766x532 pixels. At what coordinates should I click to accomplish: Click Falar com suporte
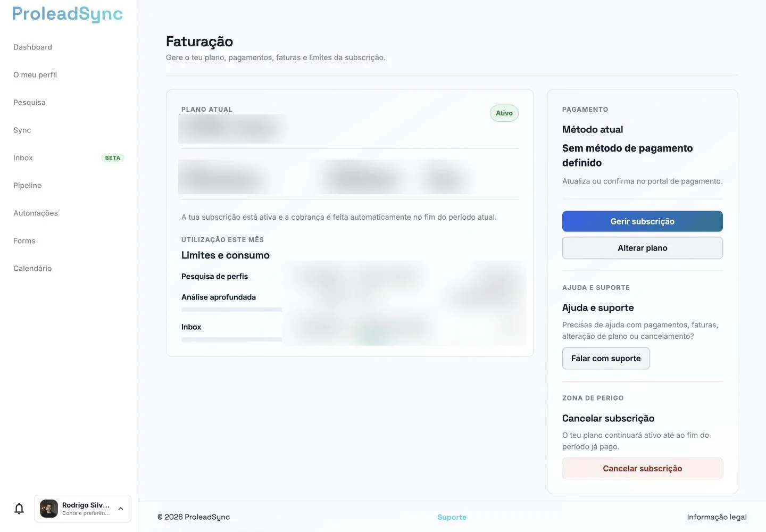tap(606, 359)
